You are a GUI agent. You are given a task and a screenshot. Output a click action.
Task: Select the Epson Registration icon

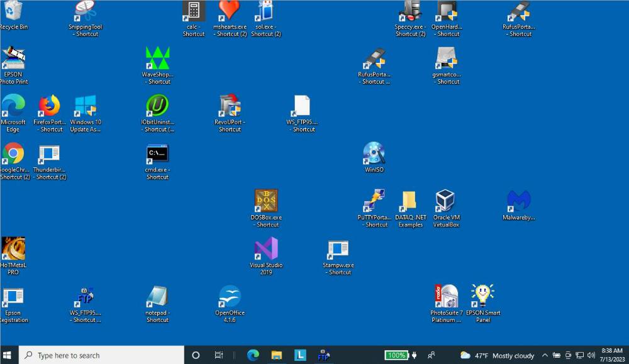tap(14, 304)
